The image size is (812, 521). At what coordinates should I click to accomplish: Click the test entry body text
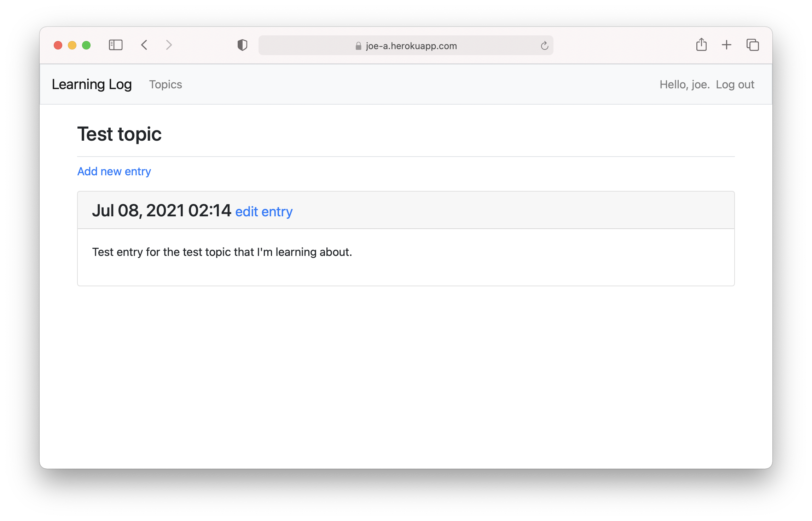[x=222, y=252]
